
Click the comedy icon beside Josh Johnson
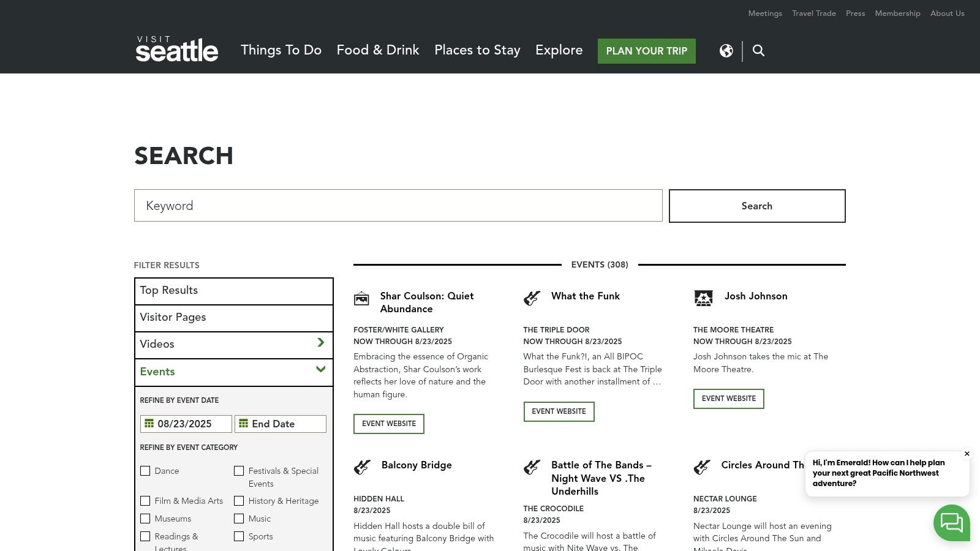tap(703, 298)
